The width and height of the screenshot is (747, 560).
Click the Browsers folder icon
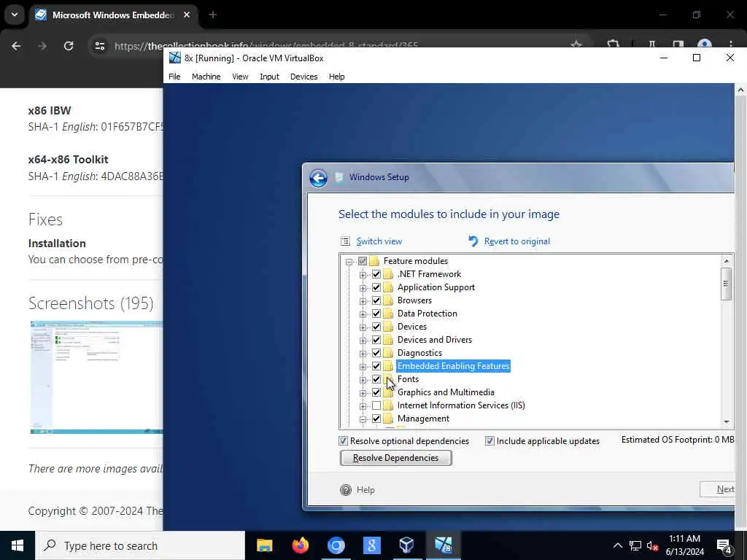pyautogui.click(x=389, y=300)
